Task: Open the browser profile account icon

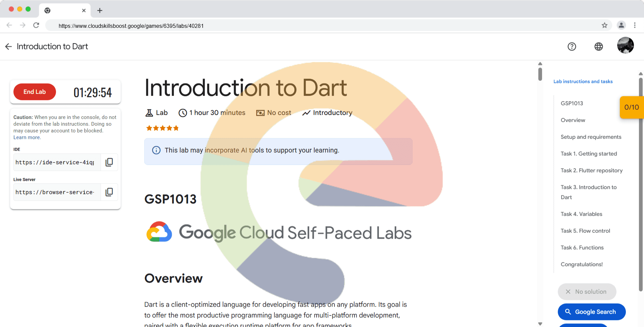Action: [x=621, y=25]
